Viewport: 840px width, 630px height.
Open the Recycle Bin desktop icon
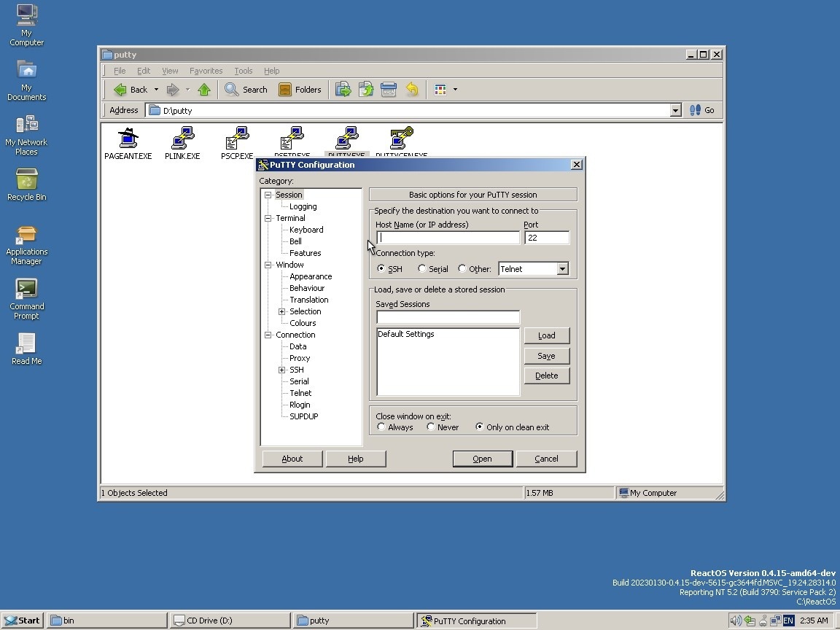(x=27, y=184)
